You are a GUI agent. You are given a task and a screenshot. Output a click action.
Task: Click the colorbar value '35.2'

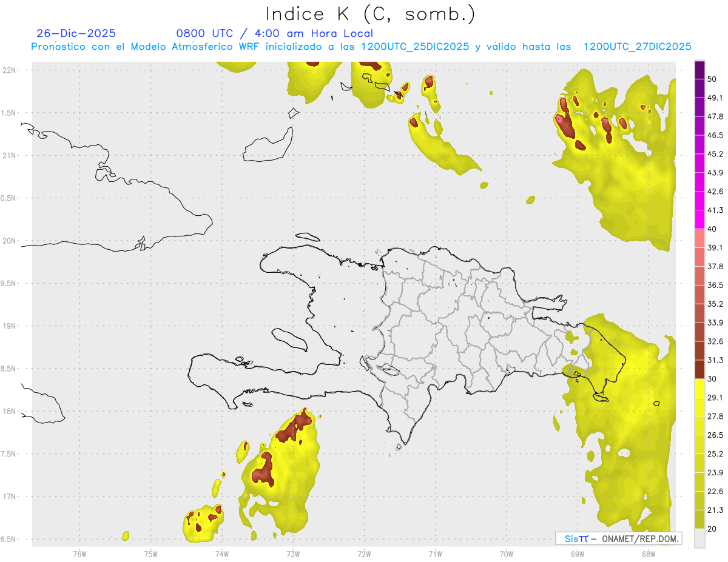715,304
